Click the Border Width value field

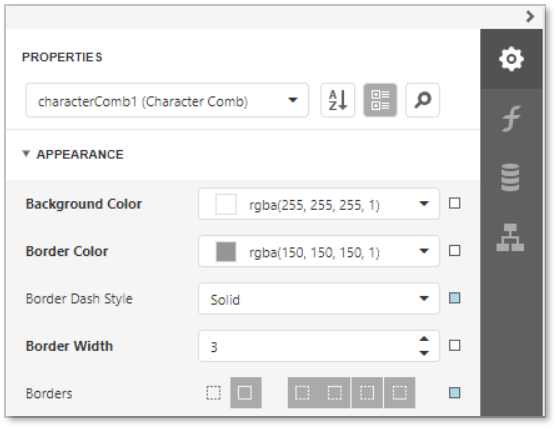(309, 346)
